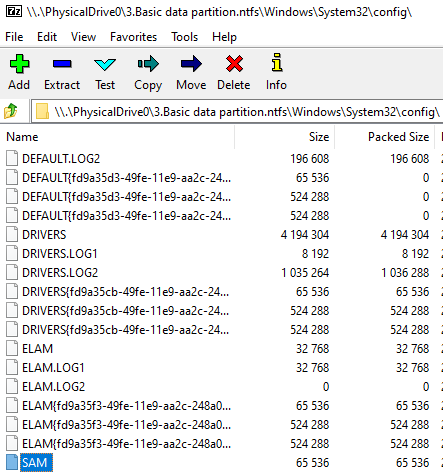Open the Info toolbar icon

pos(277,62)
